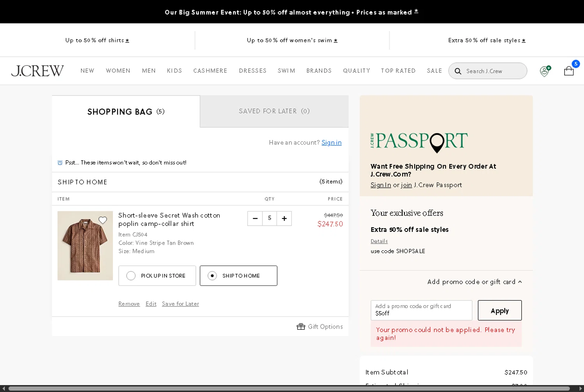Open the BRANDS menu

coord(319,71)
